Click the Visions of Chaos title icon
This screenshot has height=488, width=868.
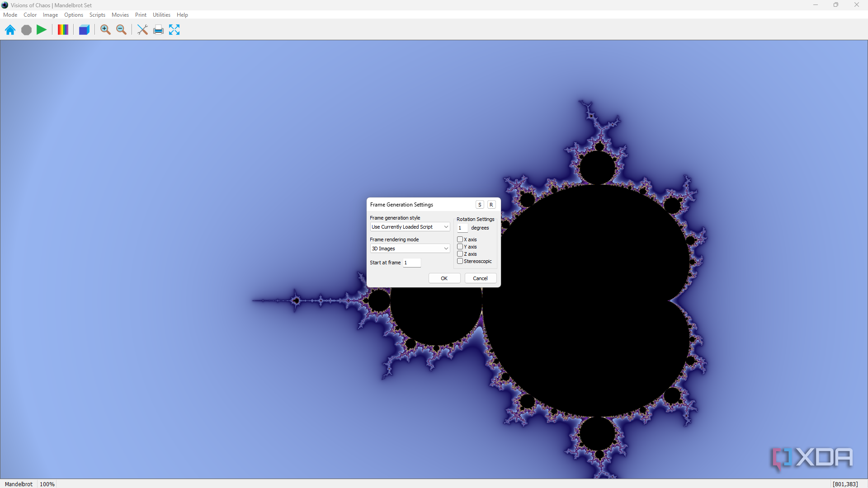(x=5, y=5)
